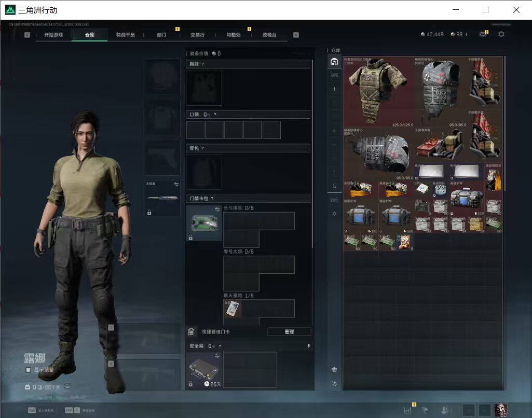532x418 pixels.
Task: Open the statistics bar chart icon
Action: (x=408, y=410)
